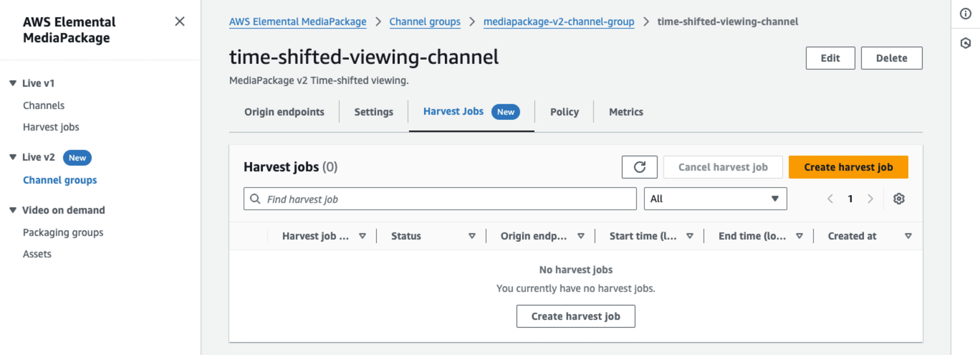The height and width of the screenshot is (355, 980).
Task: Open Channels under Live v1
Action: point(44,105)
